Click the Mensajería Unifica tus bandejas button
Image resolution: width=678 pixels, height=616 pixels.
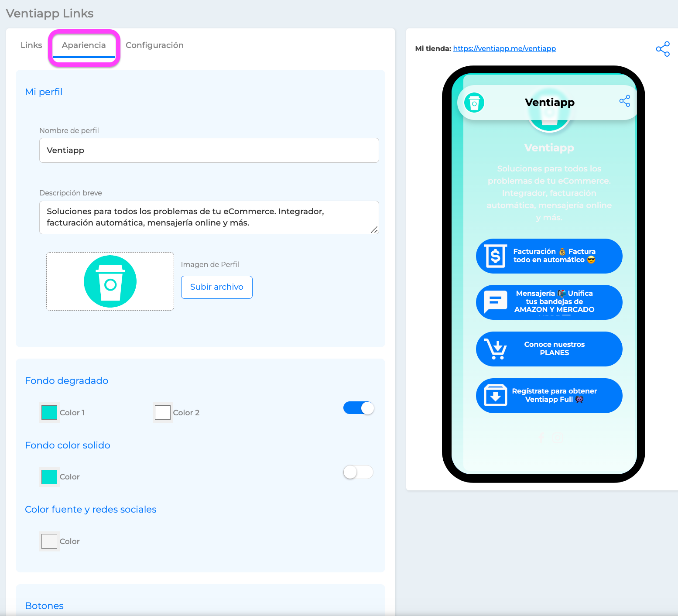(x=549, y=302)
